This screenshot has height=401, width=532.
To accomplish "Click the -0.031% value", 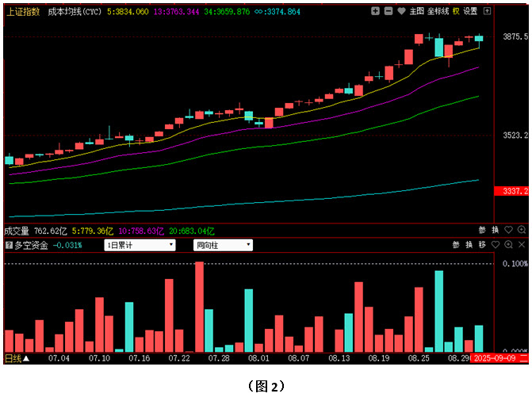I will tap(67, 246).
